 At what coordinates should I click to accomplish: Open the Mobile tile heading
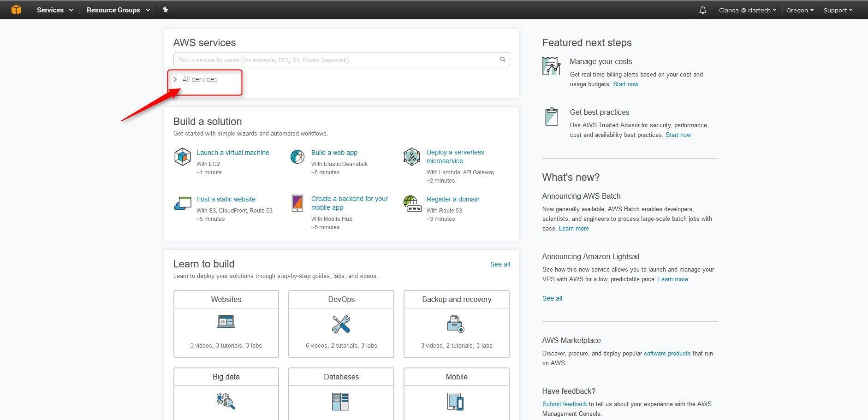pos(457,377)
